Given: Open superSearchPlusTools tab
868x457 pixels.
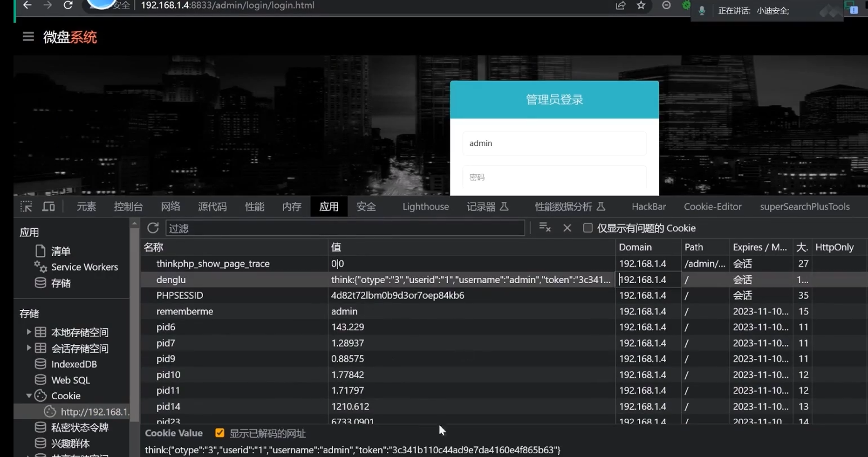Looking at the screenshot, I should coord(805,206).
